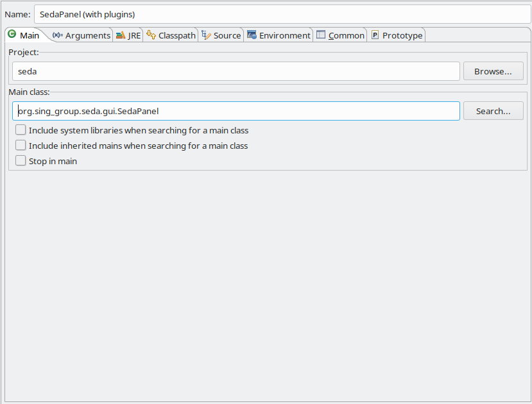Enable Include system libraries checkbox
Image resolution: width=532 pixels, height=404 pixels.
[x=21, y=130]
